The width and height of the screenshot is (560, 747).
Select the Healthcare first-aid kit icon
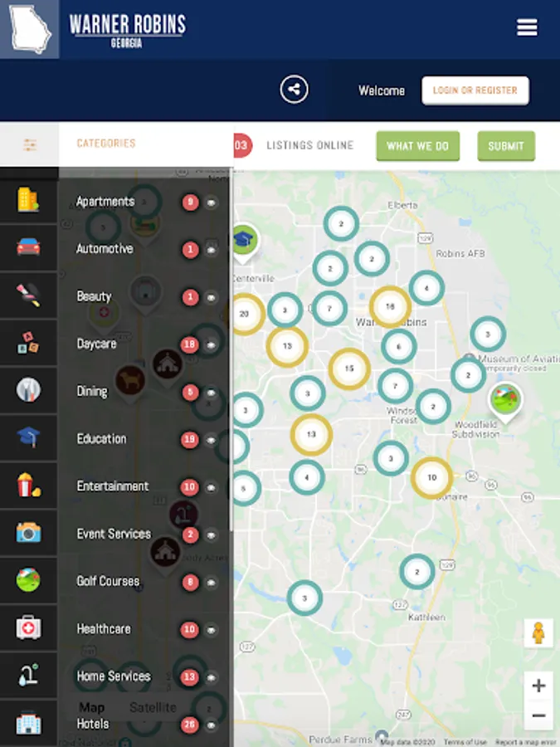pyautogui.click(x=28, y=627)
